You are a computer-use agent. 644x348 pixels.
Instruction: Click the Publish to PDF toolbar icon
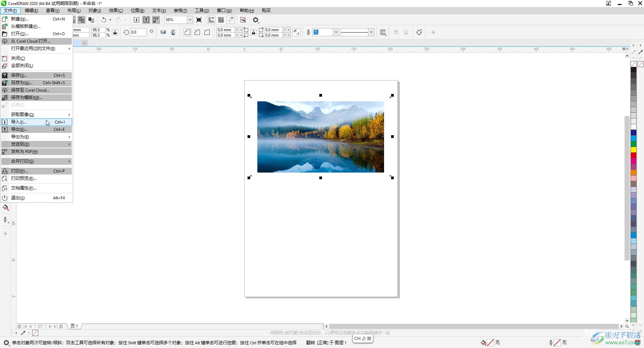(x=156, y=20)
